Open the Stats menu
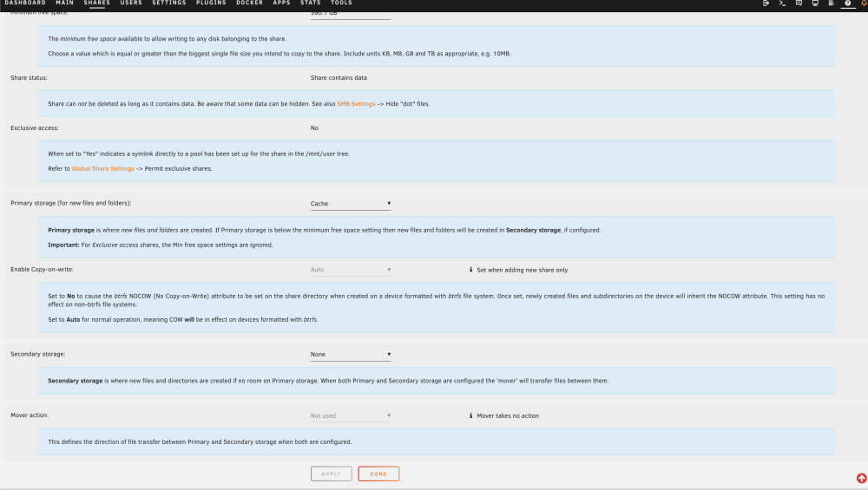The width and height of the screenshot is (868, 490). [310, 3]
